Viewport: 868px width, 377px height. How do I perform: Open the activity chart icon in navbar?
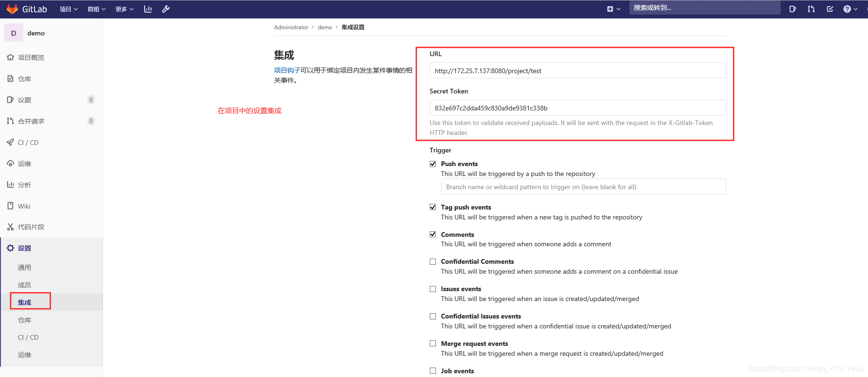point(148,9)
